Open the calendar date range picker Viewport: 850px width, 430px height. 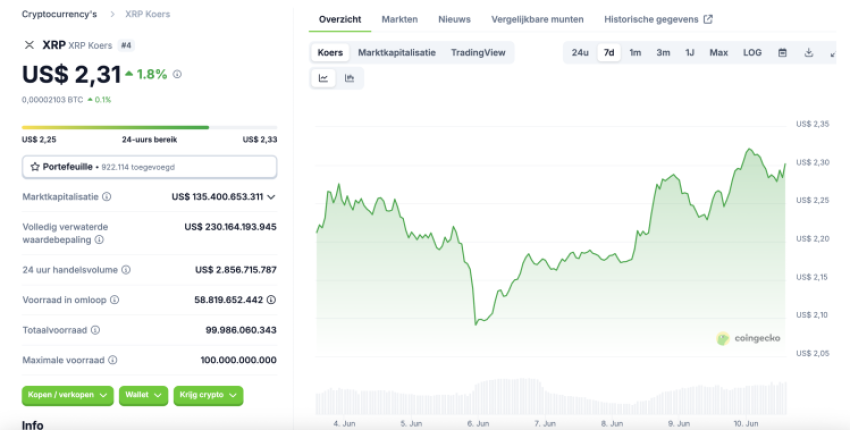783,52
